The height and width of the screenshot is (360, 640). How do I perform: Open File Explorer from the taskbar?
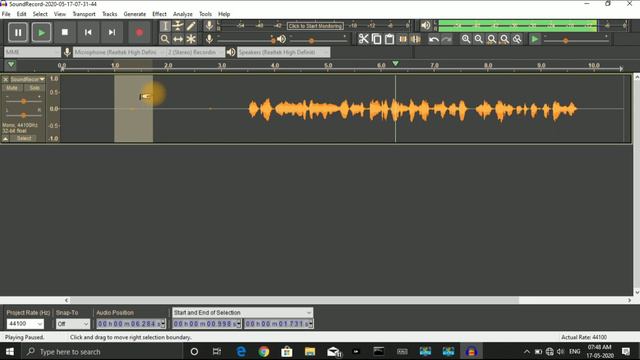[x=310, y=351]
